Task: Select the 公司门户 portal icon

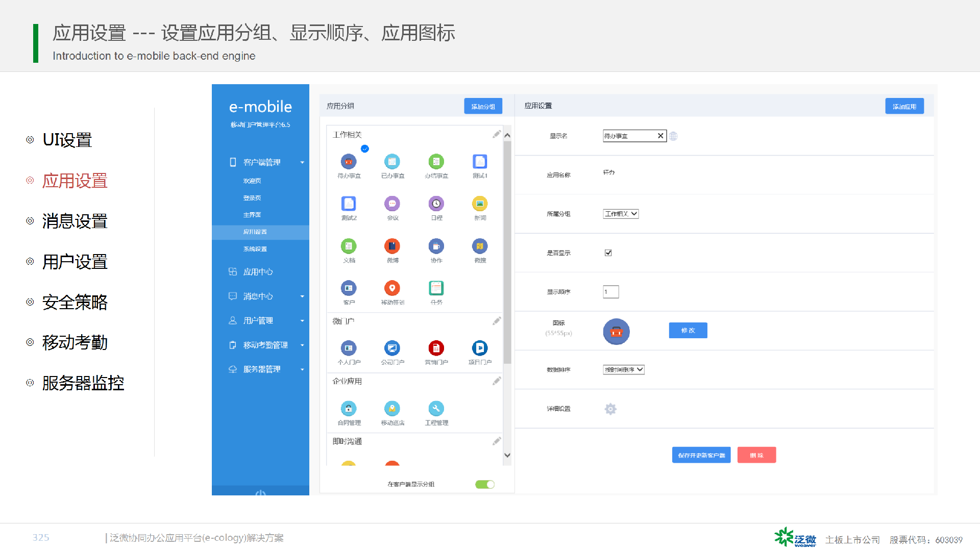Action: tap(392, 348)
